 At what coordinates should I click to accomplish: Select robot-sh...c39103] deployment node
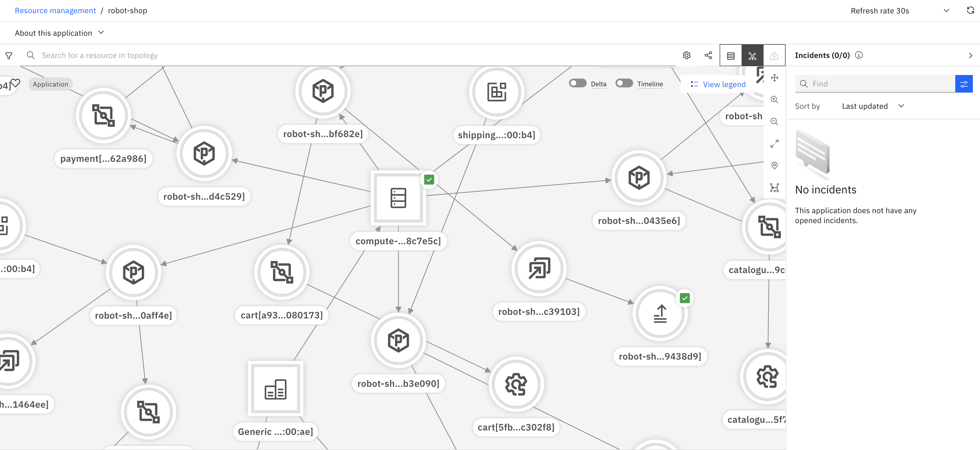click(539, 269)
